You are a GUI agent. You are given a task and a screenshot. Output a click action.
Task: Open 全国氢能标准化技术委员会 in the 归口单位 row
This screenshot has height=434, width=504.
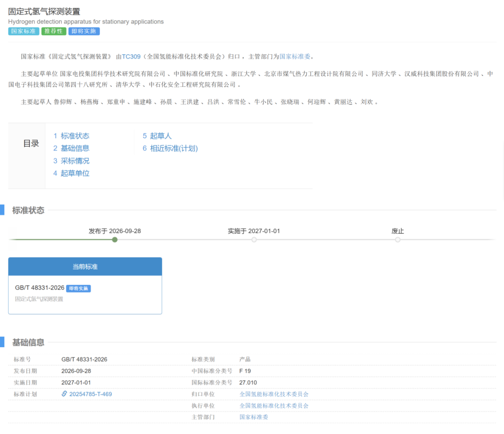point(274,394)
